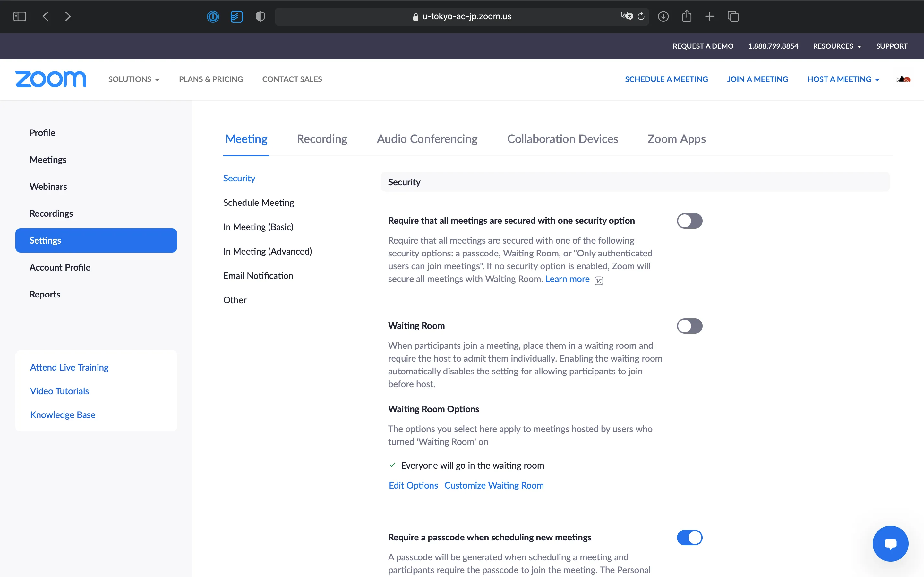Click the 1Password extension icon
The image size is (924, 577).
[x=213, y=16]
